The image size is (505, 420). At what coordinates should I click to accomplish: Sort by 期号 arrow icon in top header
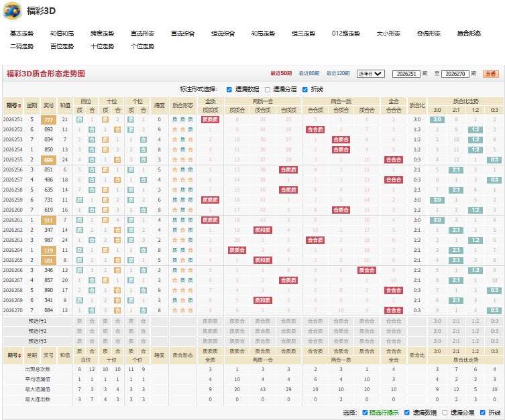(x=20, y=106)
